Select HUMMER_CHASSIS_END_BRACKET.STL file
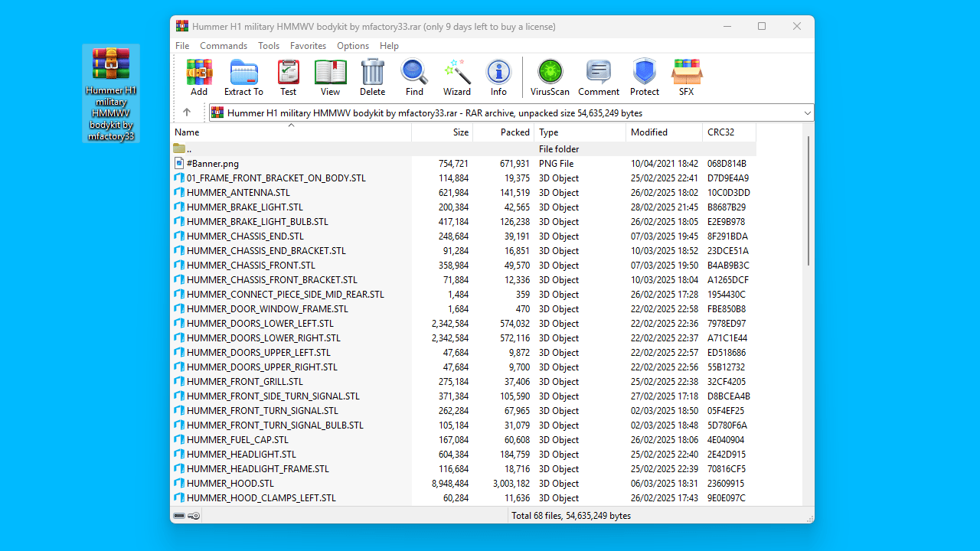 [x=266, y=251]
